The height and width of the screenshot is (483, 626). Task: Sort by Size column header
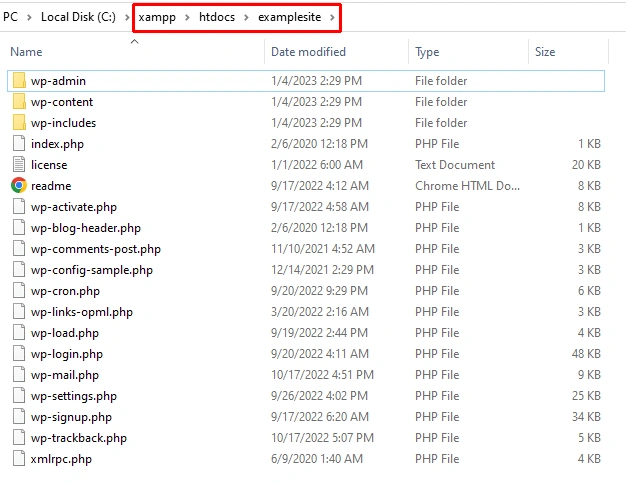pos(545,52)
